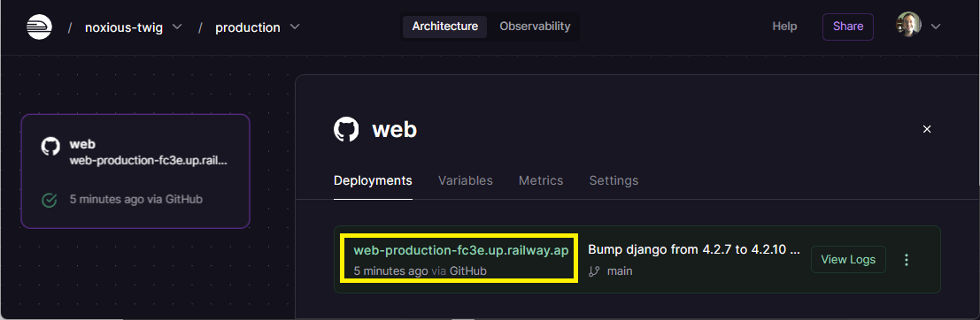Click the branch icon next to main
980x320 pixels.
pyautogui.click(x=594, y=271)
